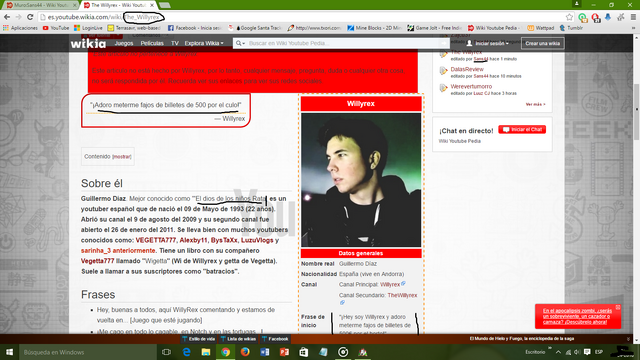The width and height of the screenshot is (640, 360).
Task: Click the wiki search magnifier icon
Action: (239, 43)
